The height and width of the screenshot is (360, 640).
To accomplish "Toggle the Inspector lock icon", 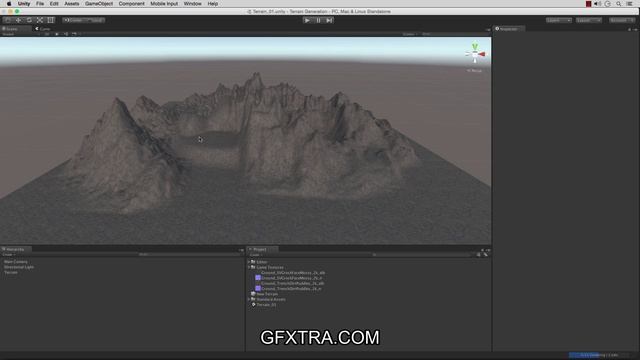I will point(629,29).
